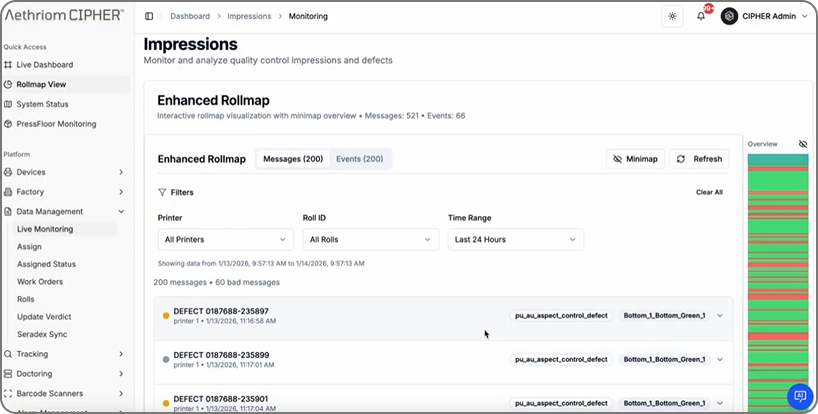Expand the Factory section
This screenshot has width=818, height=414.
point(121,192)
